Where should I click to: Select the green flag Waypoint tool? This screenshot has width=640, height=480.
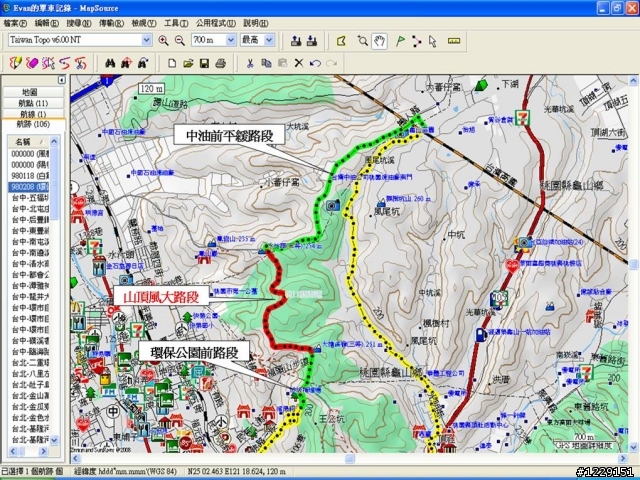400,41
